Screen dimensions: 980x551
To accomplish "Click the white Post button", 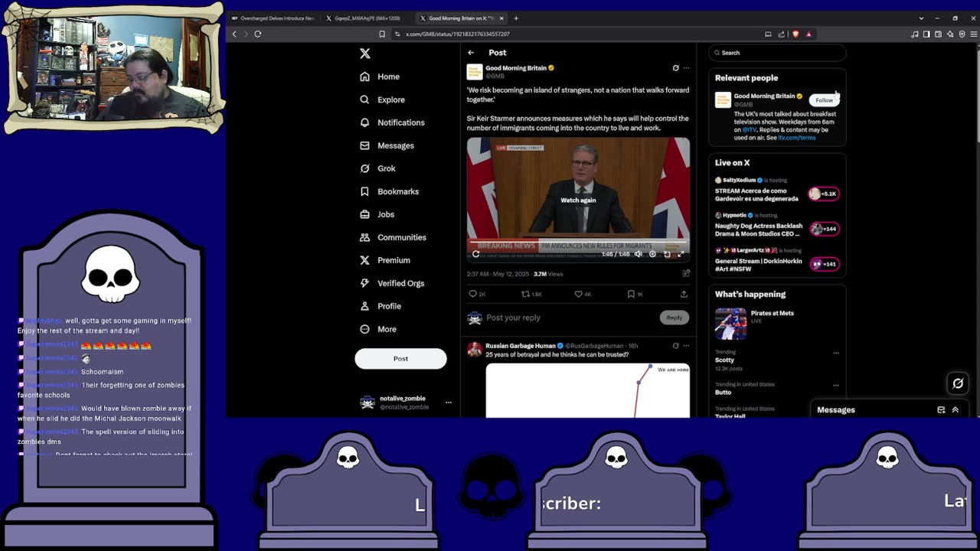I will pos(400,358).
